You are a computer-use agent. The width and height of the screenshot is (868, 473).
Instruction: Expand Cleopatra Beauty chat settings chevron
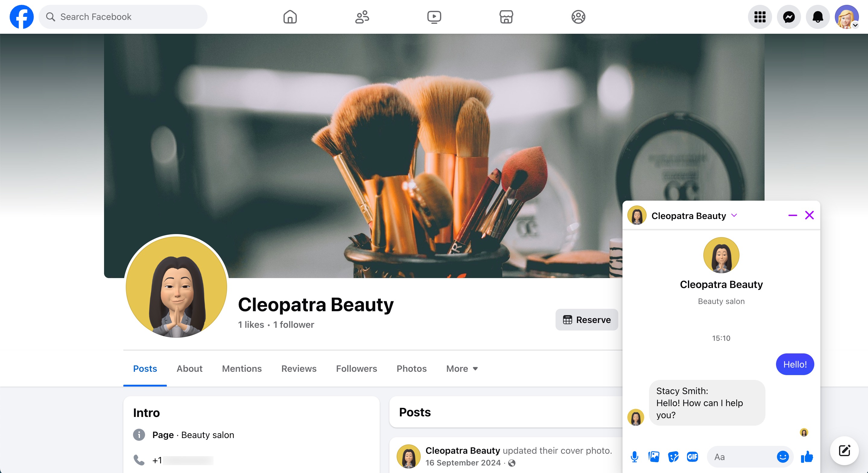point(734,215)
